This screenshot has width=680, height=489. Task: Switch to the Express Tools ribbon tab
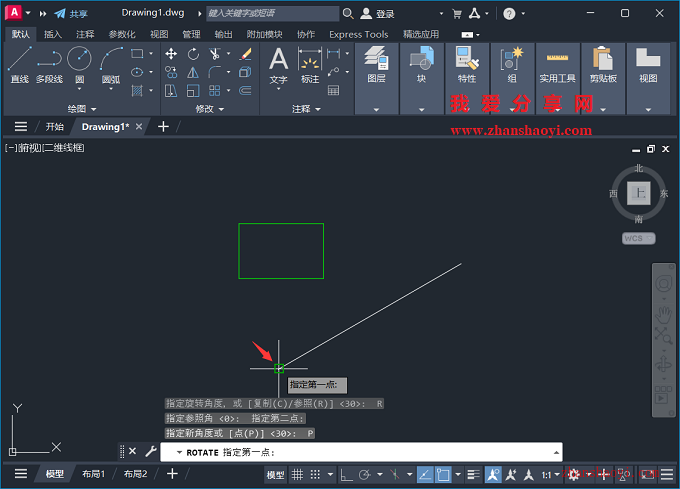[x=358, y=34]
